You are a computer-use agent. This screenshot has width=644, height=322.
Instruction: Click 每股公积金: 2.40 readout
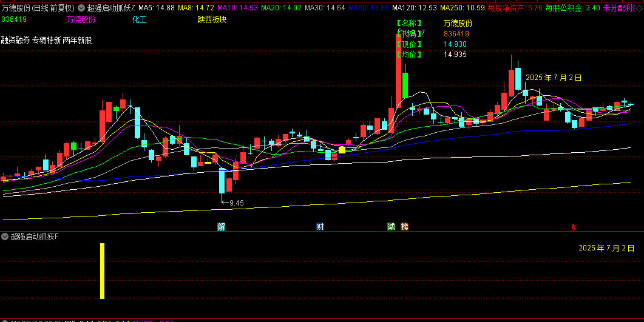(x=572, y=8)
